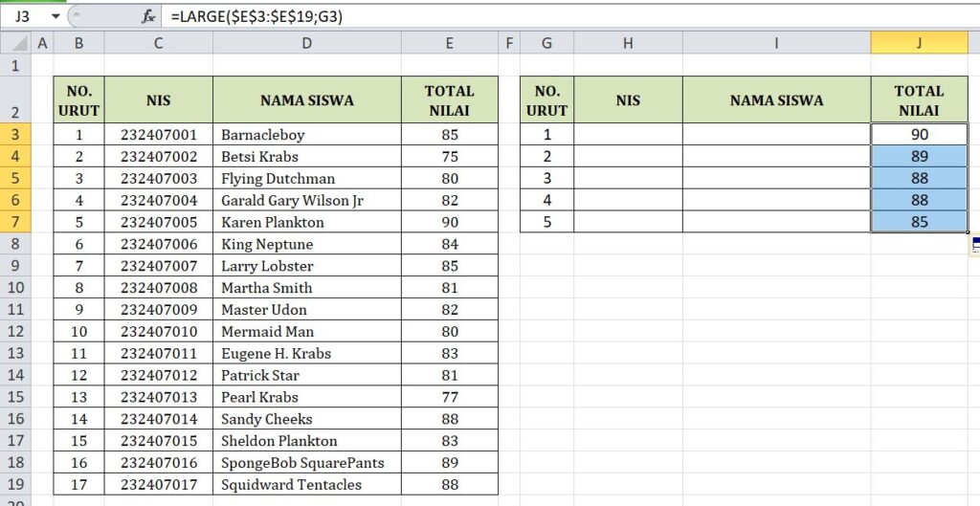The height and width of the screenshot is (506, 980).
Task: Select the column J header
Action: 919,43
